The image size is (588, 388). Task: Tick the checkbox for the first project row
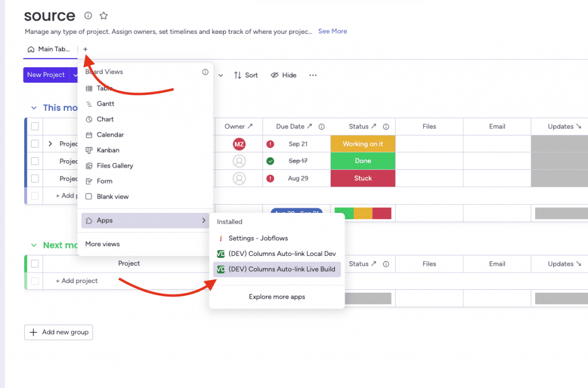point(35,143)
